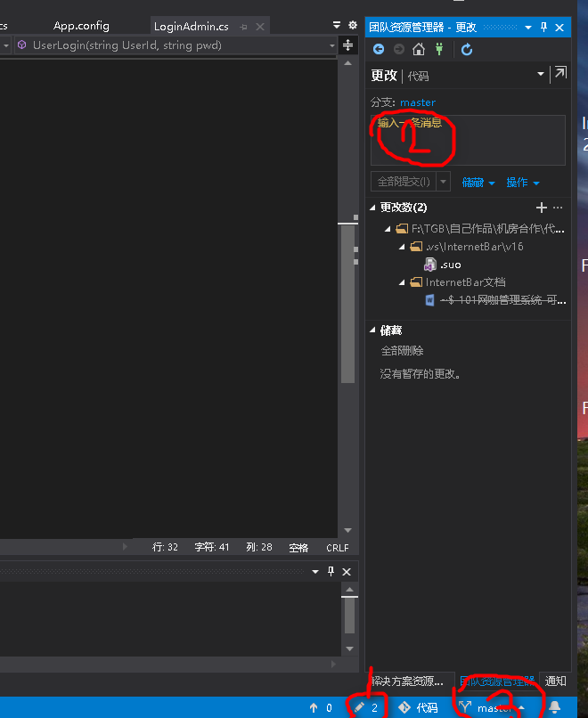Toggle auto-hide pin on Team Explorer
This screenshot has width=588, height=718.
pos(543,28)
